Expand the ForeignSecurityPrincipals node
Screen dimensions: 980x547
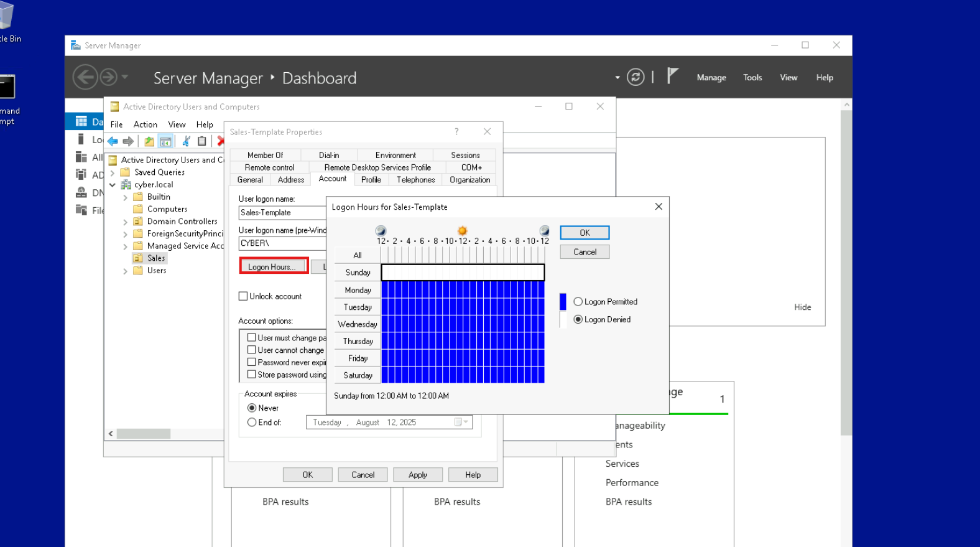(x=125, y=235)
